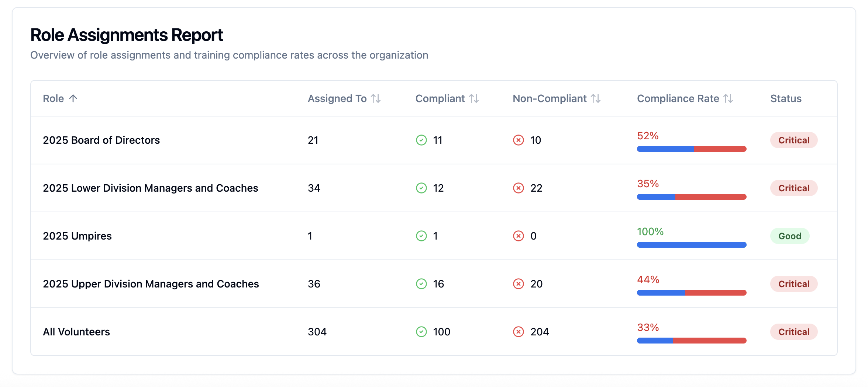Sort the Non-Compliant column
This screenshot has width=868, height=387.
(596, 98)
